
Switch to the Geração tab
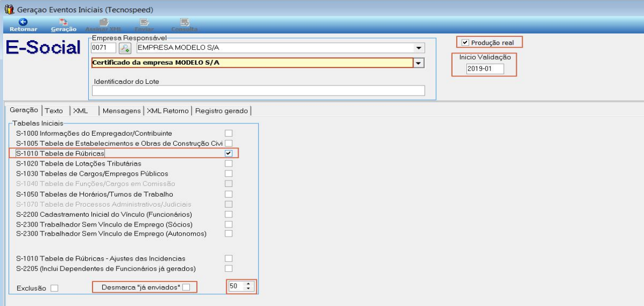pyautogui.click(x=24, y=110)
